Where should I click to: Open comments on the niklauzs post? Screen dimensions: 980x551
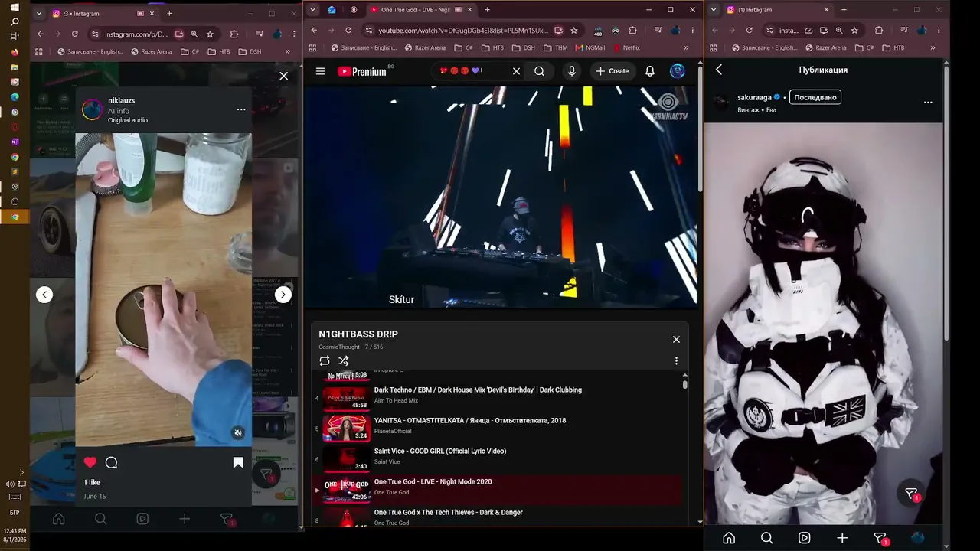pos(111,462)
